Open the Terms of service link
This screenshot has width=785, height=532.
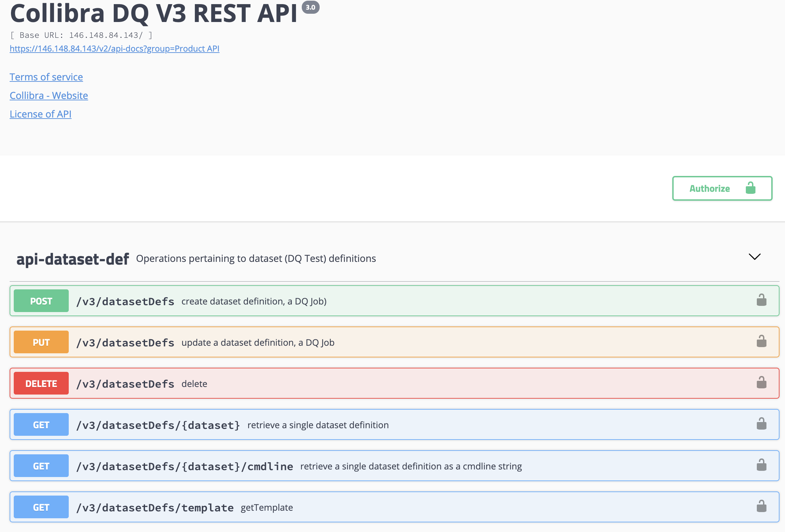pos(46,77)
